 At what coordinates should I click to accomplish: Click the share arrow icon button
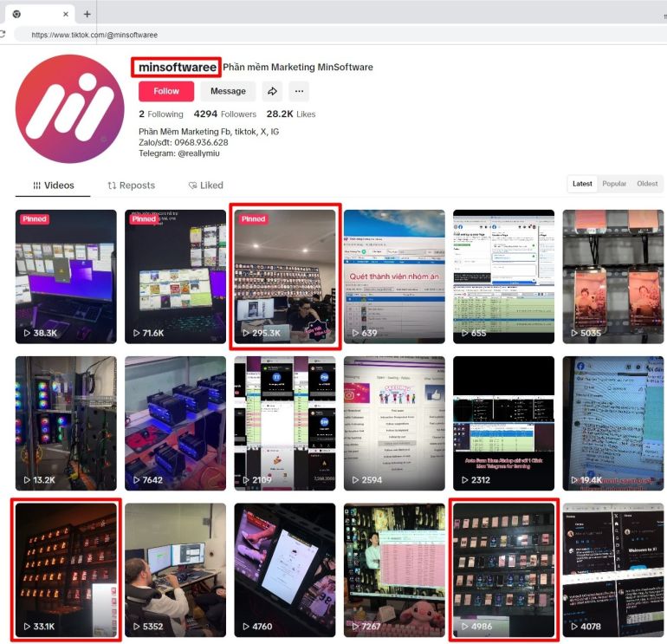point(272,91)
